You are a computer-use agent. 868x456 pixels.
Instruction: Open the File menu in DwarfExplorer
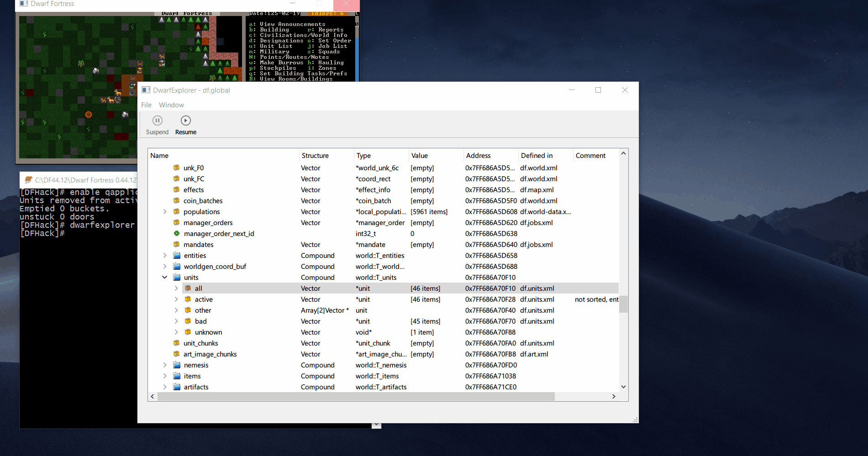pyautogui.click(x=146, y=105)
